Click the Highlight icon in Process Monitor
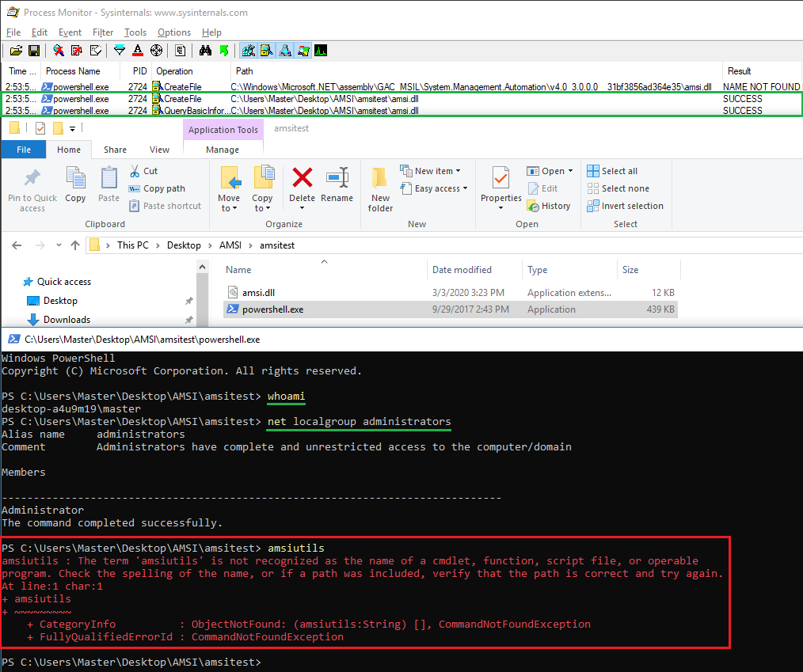 click(138, 51)
